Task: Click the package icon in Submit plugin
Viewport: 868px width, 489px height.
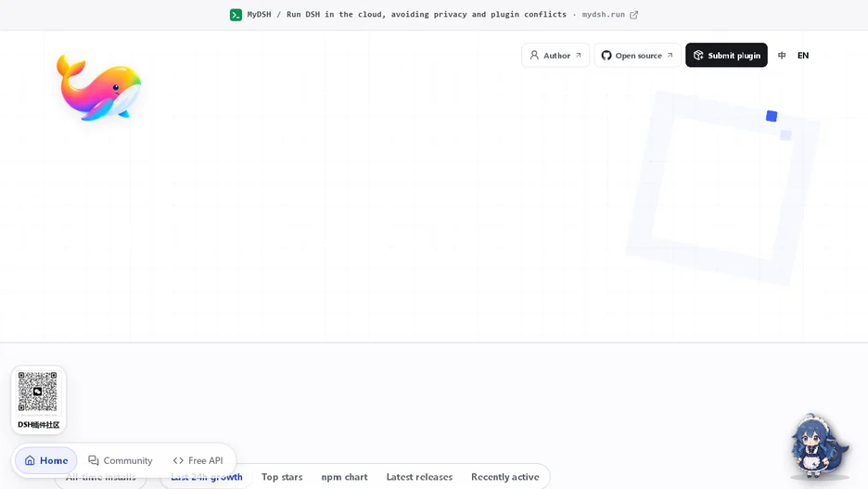Action: tap(698, 55)
